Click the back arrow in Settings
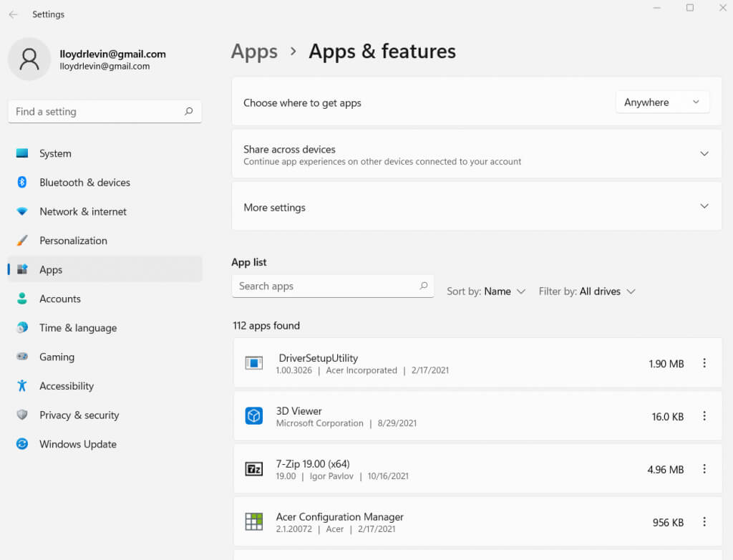The image size is (733, 560). click(13, 14)
